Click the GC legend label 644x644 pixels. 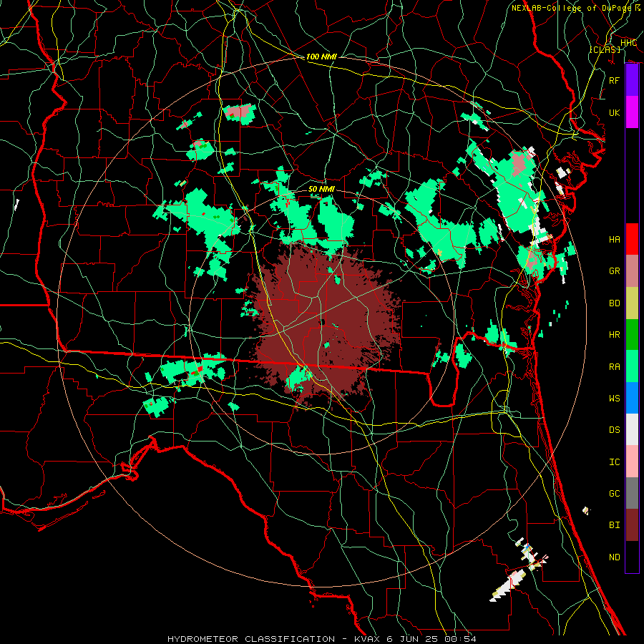click(x=615, y=493)
